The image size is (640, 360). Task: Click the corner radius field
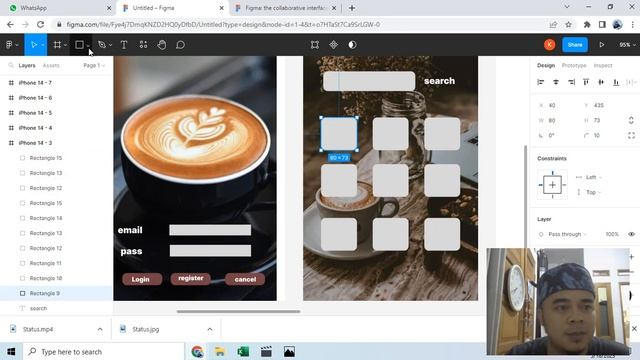click(x=597, y=136)
